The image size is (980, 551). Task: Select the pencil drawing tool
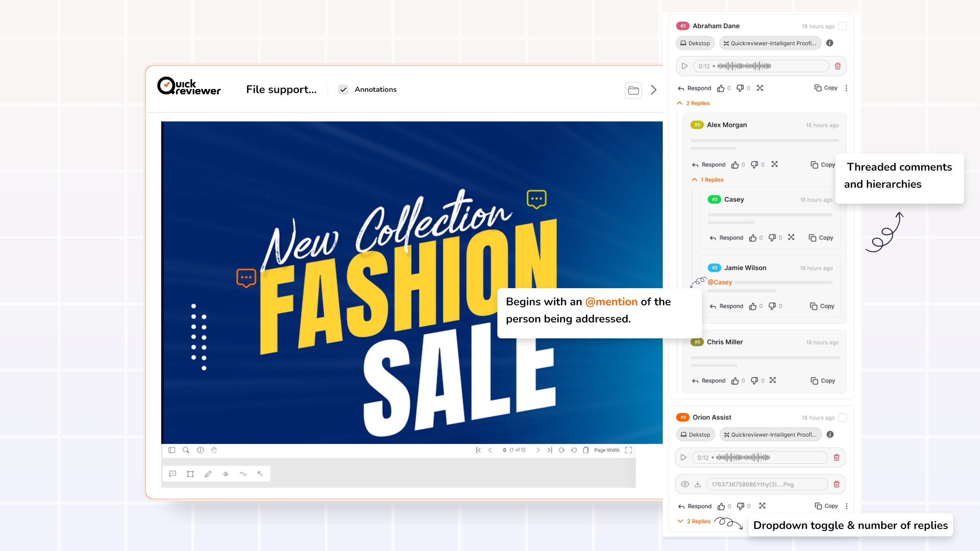click(208, 474)
